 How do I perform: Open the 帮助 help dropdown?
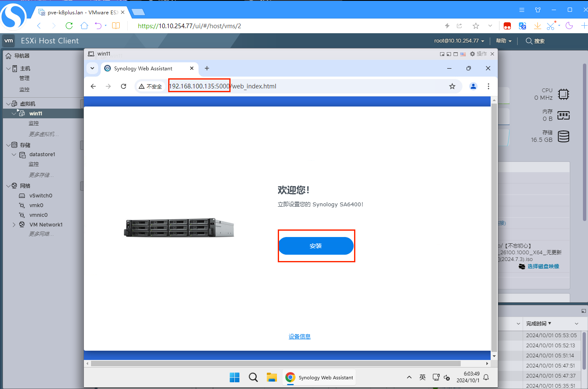coord(503,41)
